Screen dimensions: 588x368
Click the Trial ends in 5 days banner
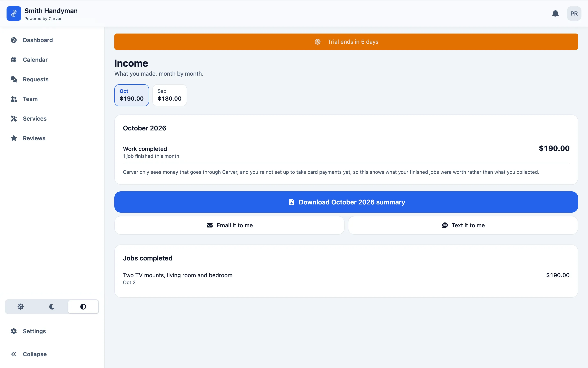click(x=346, y=42)
